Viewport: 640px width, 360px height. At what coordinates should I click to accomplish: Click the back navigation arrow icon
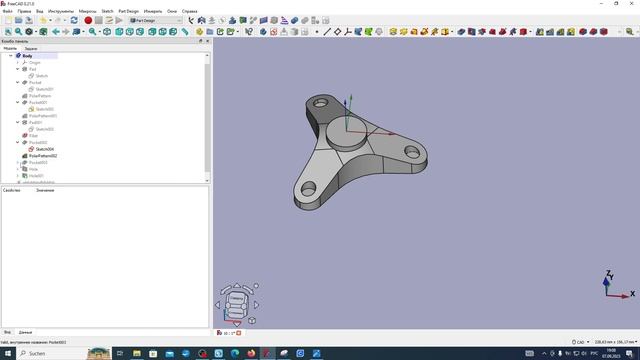56,32
